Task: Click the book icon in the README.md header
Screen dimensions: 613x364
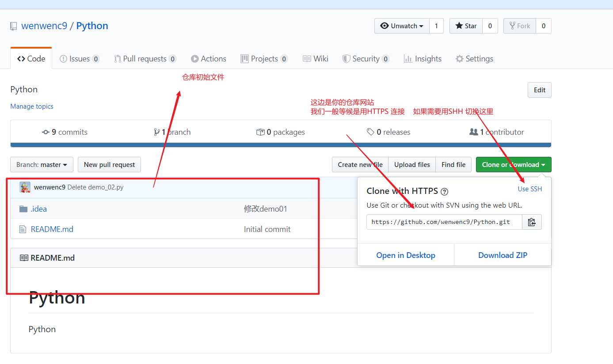Action: click(x=24, y=258)
